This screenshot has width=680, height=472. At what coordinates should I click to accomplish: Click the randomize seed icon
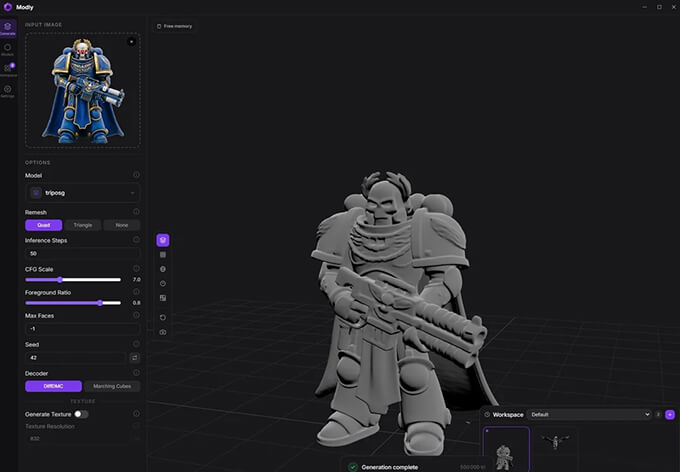[x=134, y=357]
